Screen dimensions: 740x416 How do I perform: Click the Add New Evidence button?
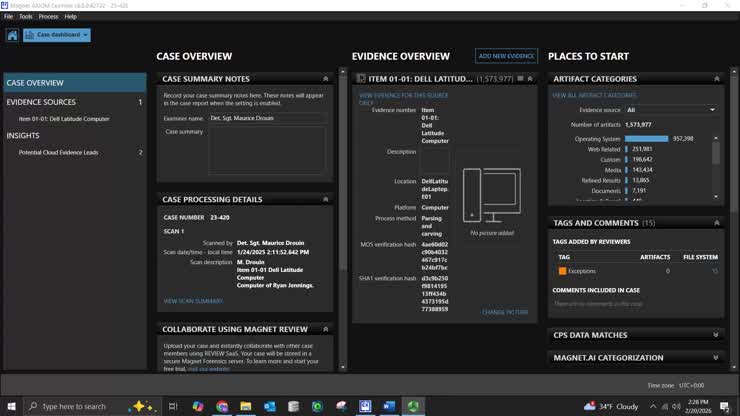pyautogui.click(x=506, y=56)
